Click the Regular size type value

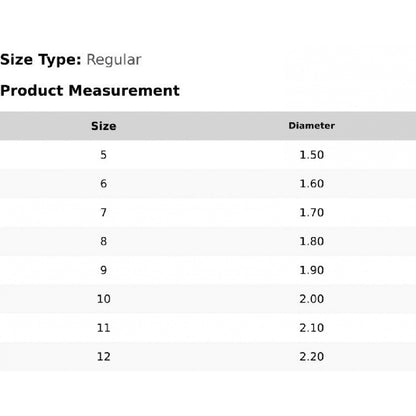(x=114, y=60)
